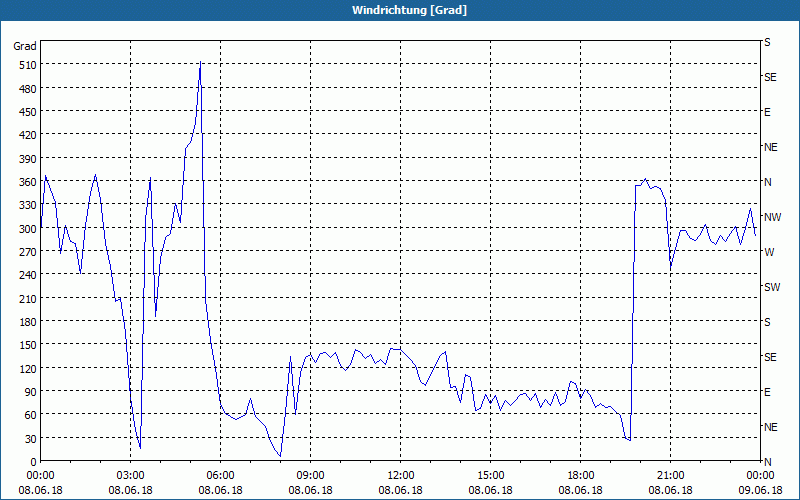Click the "S" compass label level with 180
800x500 pixels.
click(x=767, y=322)
